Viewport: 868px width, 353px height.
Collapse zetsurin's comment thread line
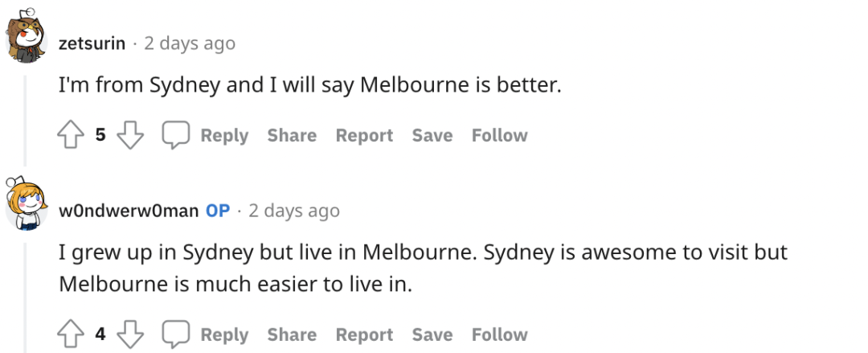(25, 121)
